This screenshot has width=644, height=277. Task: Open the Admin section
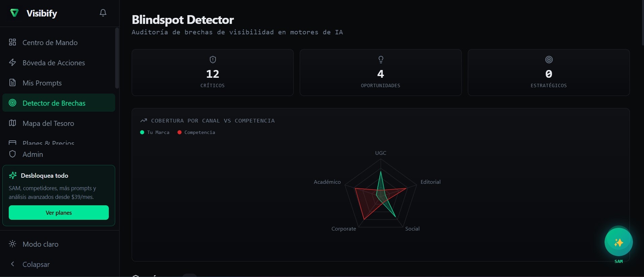[59, 154]
